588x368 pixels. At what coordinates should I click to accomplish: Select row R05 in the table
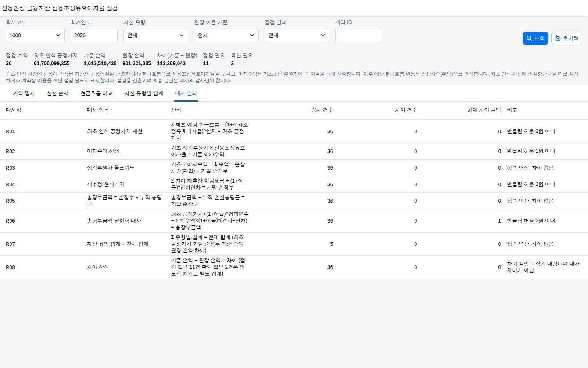coord(294,201)
